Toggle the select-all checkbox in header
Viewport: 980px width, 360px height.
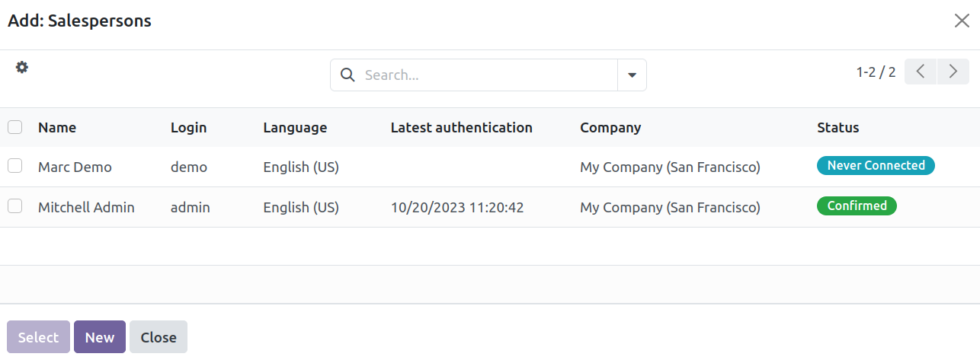coord(15,127)
